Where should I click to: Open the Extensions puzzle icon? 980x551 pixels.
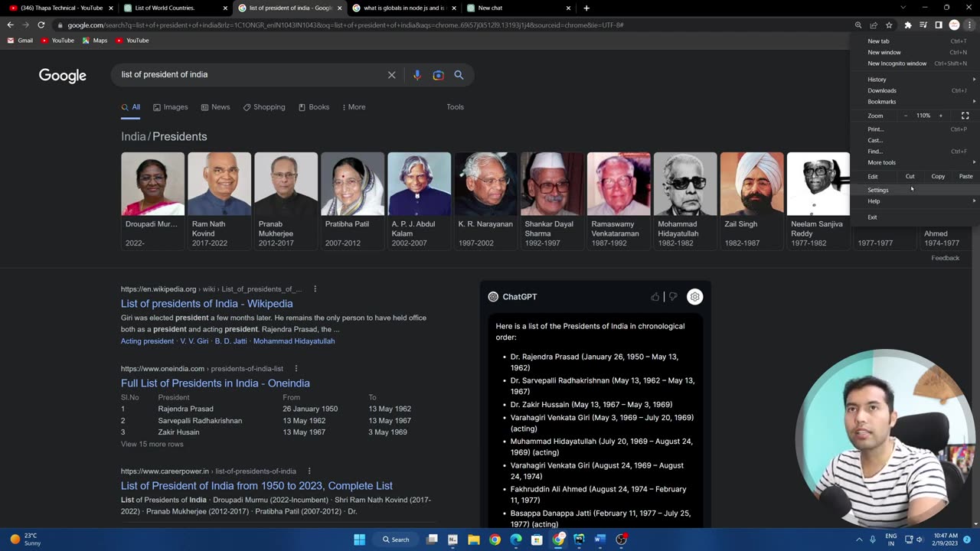point(908,24)
